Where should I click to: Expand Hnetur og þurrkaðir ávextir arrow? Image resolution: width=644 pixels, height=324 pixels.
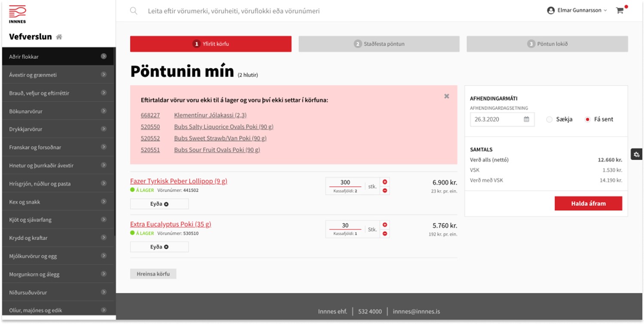(103, 165)
